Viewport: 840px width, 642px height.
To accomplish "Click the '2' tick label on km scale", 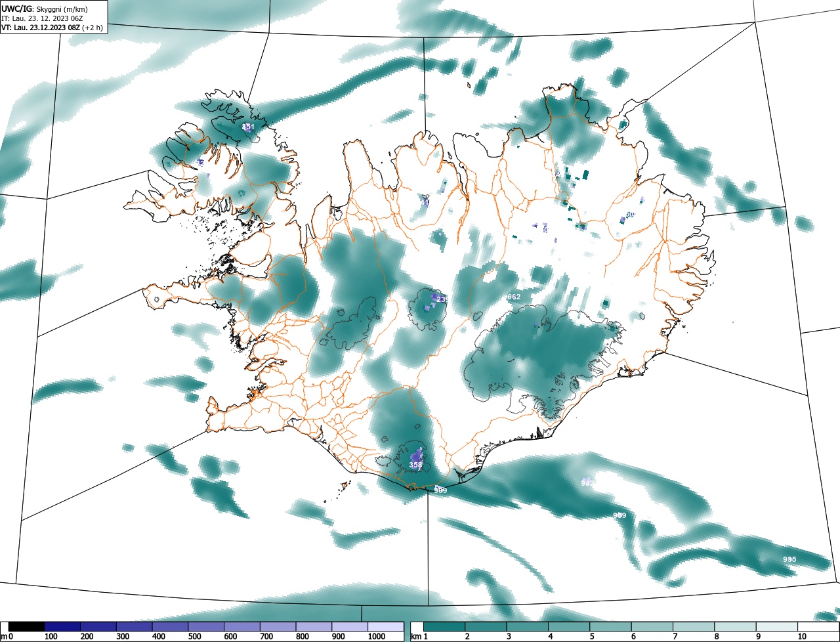I will tap(467, 637).
